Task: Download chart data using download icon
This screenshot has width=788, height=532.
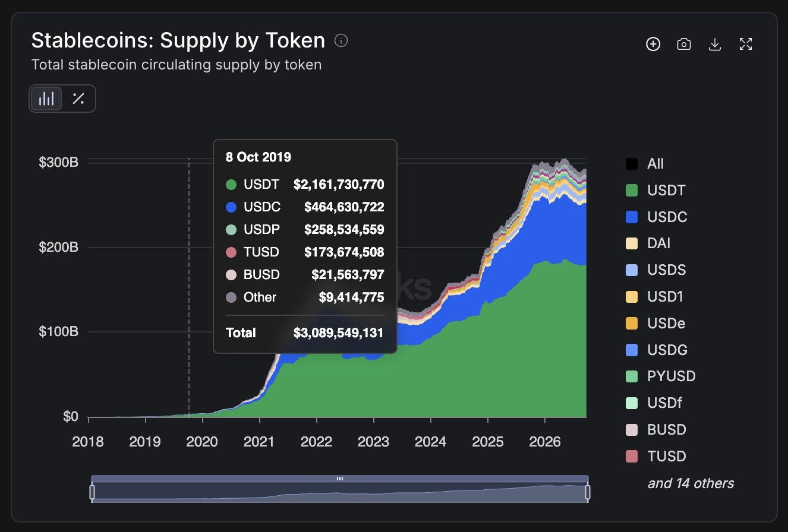Action: click(x=715, y=44)
